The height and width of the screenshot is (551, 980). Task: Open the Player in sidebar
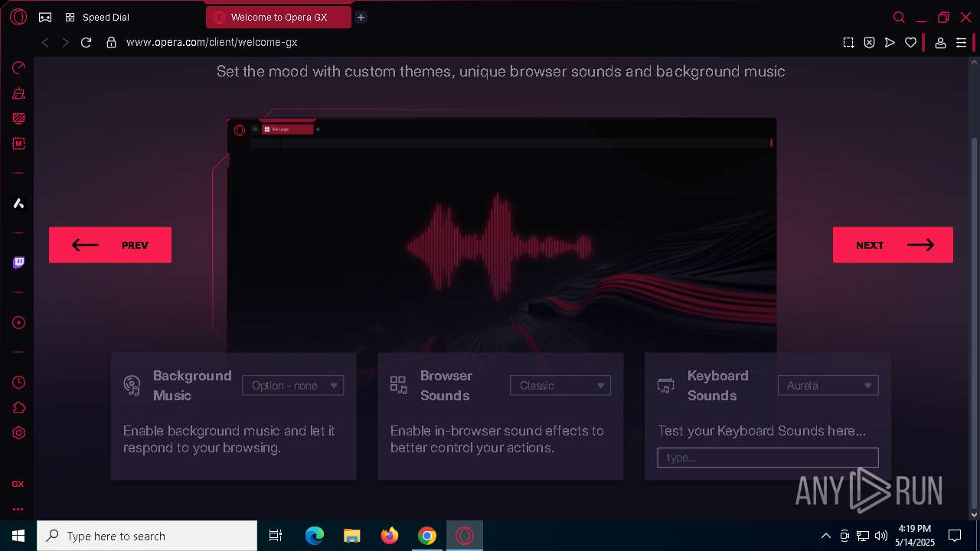(18, 322)
